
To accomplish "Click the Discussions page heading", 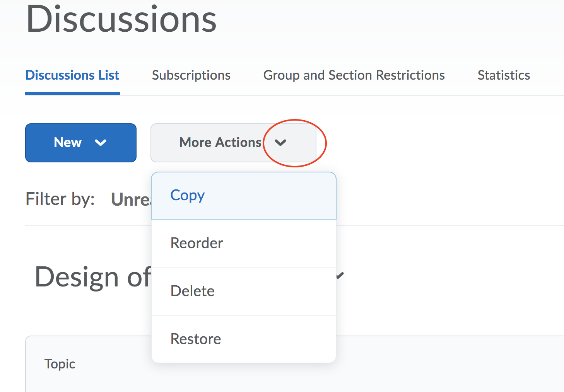I will [121, 19].
